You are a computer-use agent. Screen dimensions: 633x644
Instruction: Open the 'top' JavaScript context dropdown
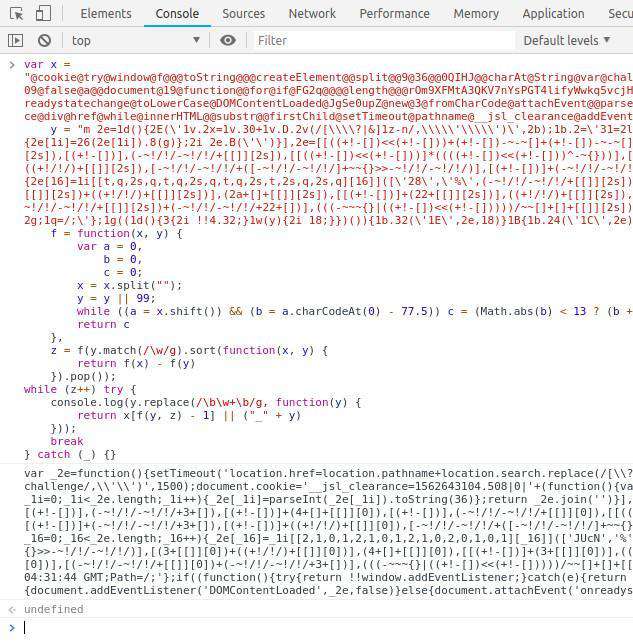pos(136,40)
